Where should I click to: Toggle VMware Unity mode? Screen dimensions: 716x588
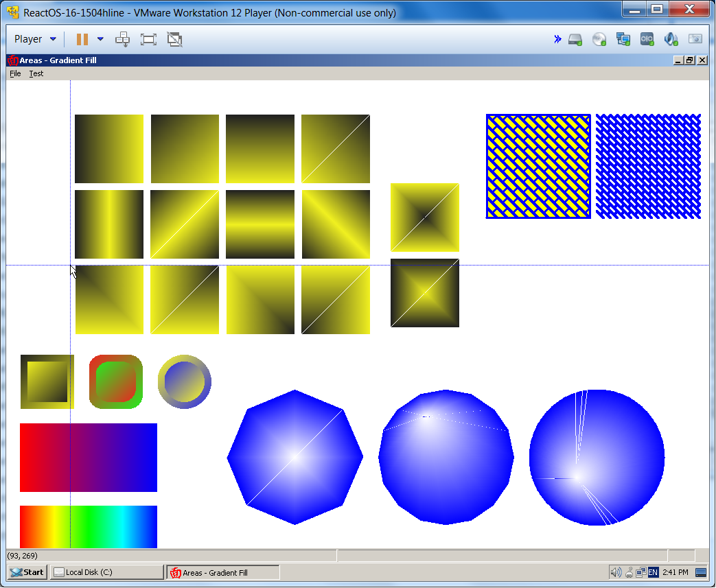tap(174, 39)
